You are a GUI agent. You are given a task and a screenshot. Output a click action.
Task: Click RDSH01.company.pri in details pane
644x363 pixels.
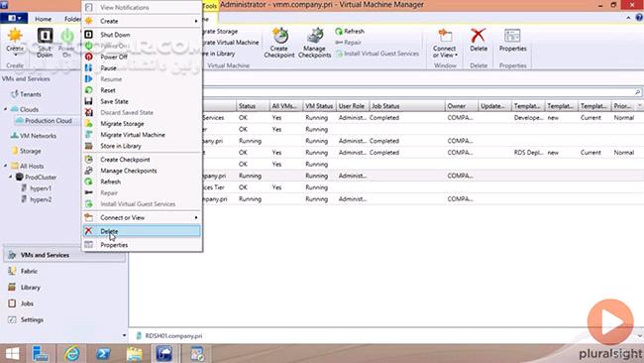173,336
